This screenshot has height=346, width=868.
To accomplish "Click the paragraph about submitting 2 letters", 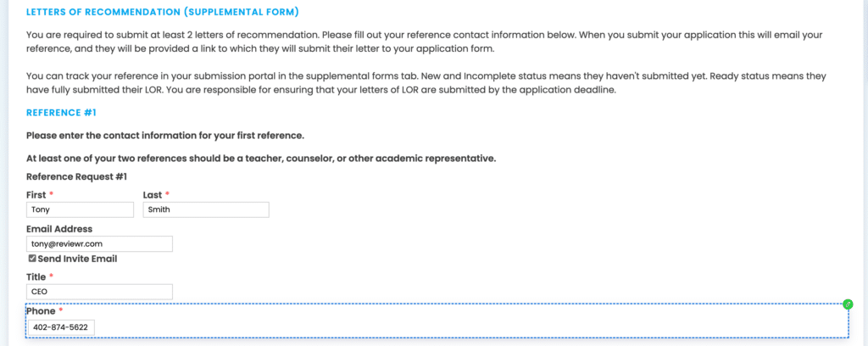I will [x=425, y=42].
